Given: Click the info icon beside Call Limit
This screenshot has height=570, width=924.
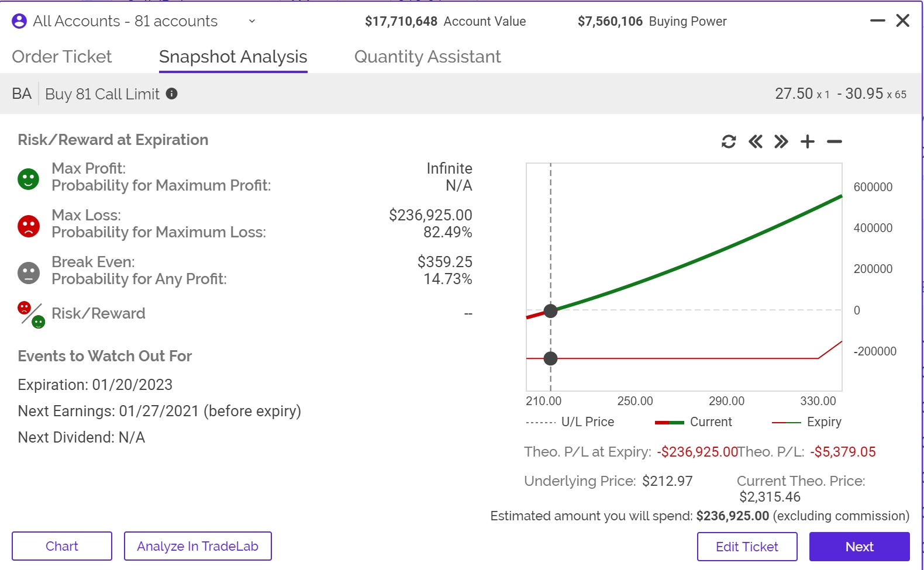Looking at the screenshot, I should point(171,94).
